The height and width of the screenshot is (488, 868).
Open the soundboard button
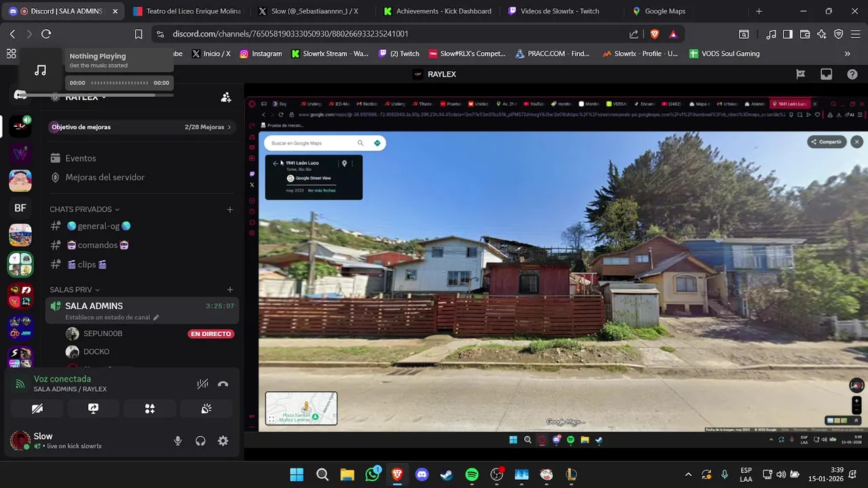coord(206,408)
